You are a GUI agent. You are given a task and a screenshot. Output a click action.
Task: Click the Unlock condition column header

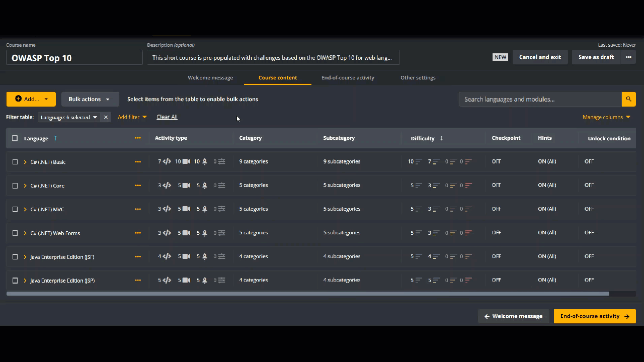(609, 138)
